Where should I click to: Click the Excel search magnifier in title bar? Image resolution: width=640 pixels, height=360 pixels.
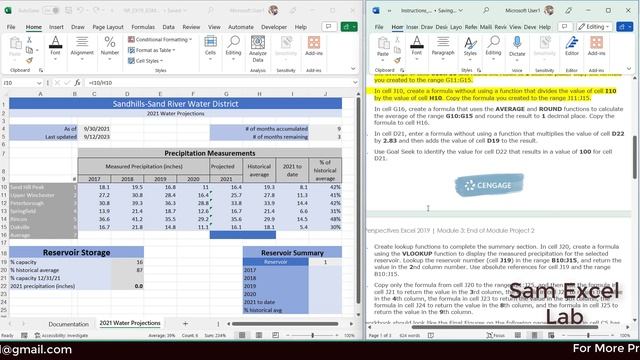[210, 10]
